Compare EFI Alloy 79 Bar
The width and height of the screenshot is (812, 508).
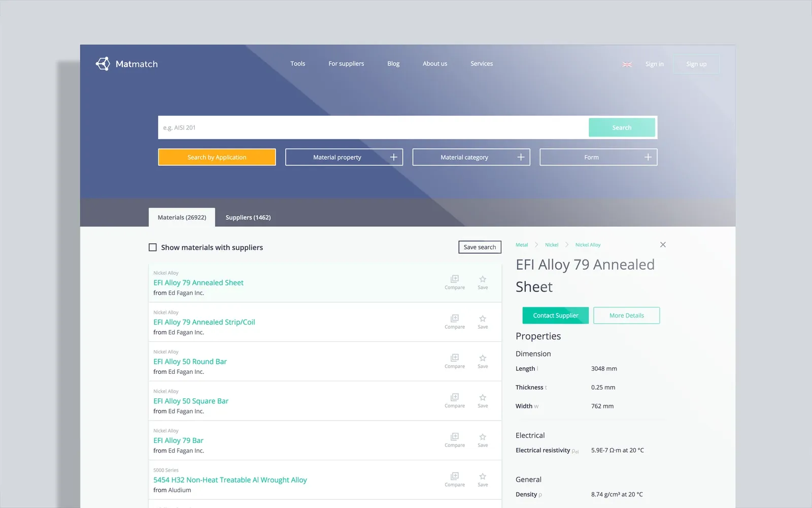pos(455,440)
